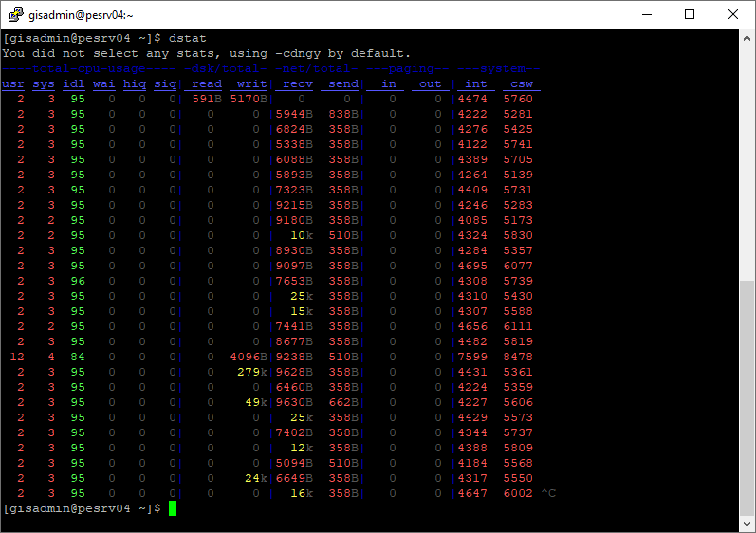Click the '10k' recv value

302,235
